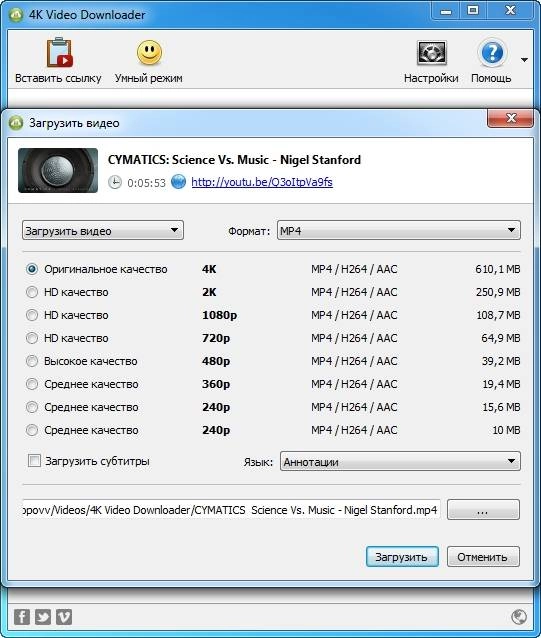
Task: Open the youtu.be/Q3oItpVa9fs link
Action: point(262,182)
